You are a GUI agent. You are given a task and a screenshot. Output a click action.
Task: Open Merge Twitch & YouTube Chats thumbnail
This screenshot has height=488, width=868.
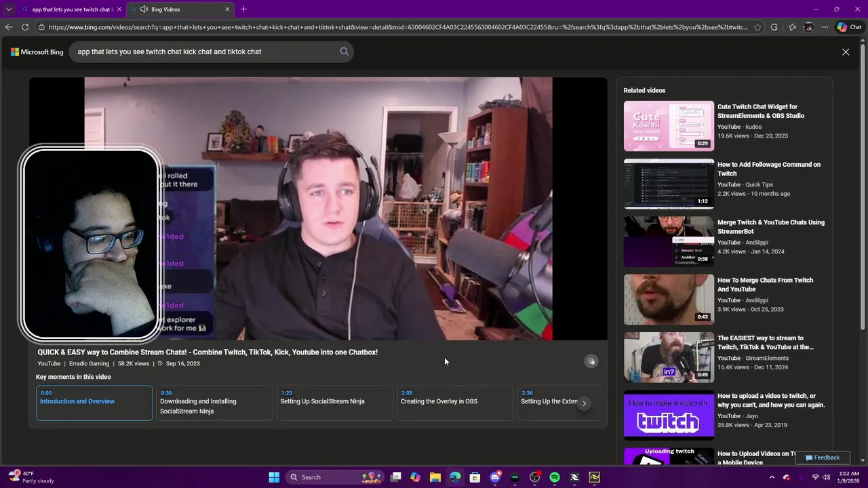coord(669,242)
